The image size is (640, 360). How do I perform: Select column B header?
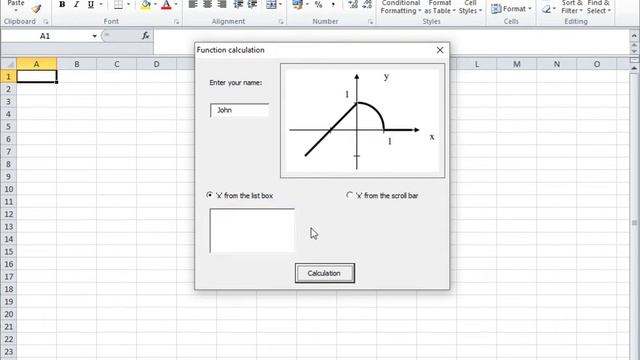click(x=76, y=64)
